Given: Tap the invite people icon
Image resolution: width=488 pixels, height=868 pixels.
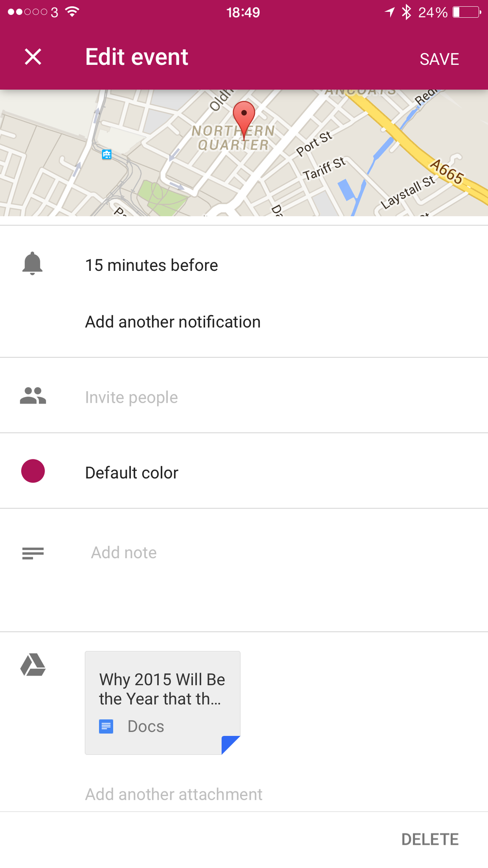Looking at the screenshot, I should (x=33, y=396).
